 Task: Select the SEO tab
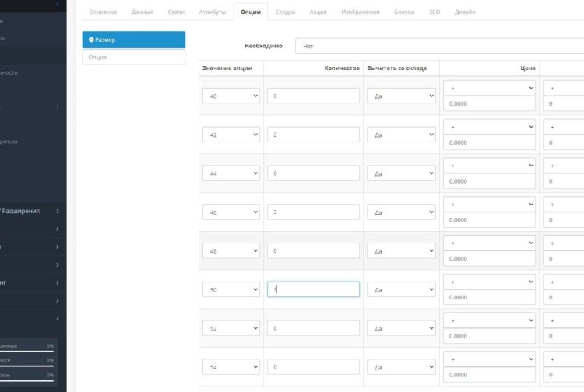(x=434, y=12)
